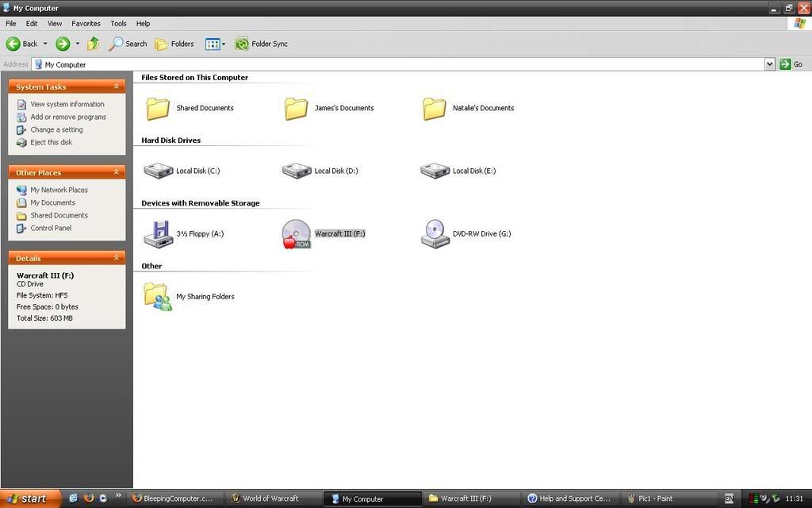Open My Documents in Other Places
The height and width of the screenshot is (508, 812).
[52, 202]
